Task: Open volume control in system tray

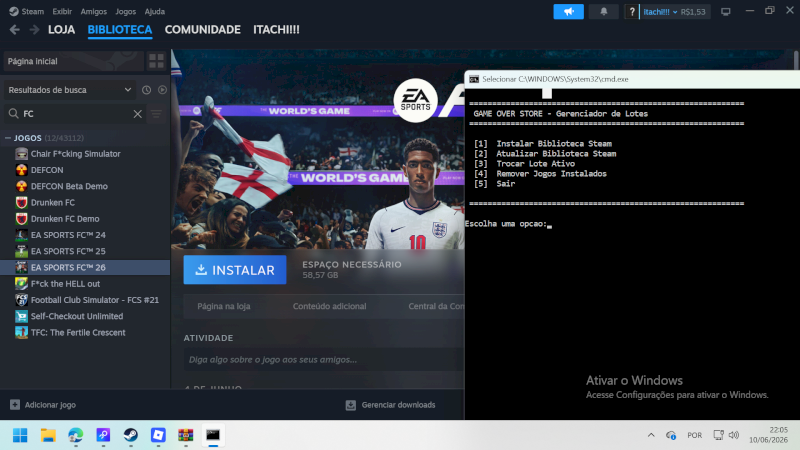Action: tap(734, 435)
